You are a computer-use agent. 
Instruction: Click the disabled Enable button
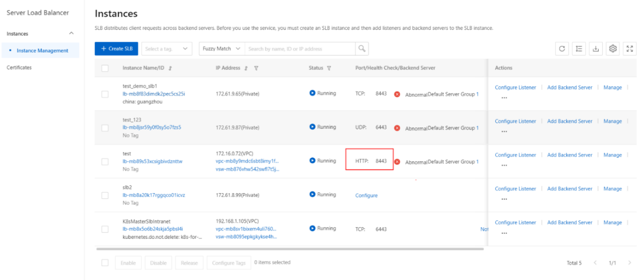[x=128, y=263]
